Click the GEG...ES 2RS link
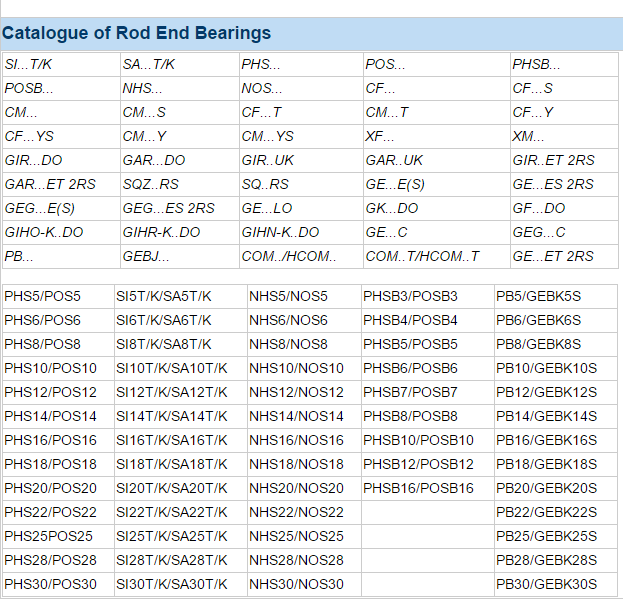Screen dimensions: 623x599 click(168, 208)
